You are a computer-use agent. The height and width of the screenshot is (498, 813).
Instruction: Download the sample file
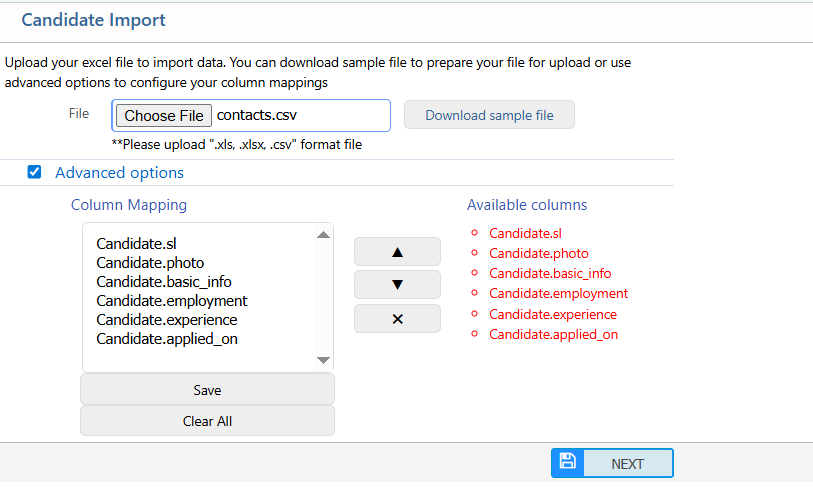pos(489,115)
